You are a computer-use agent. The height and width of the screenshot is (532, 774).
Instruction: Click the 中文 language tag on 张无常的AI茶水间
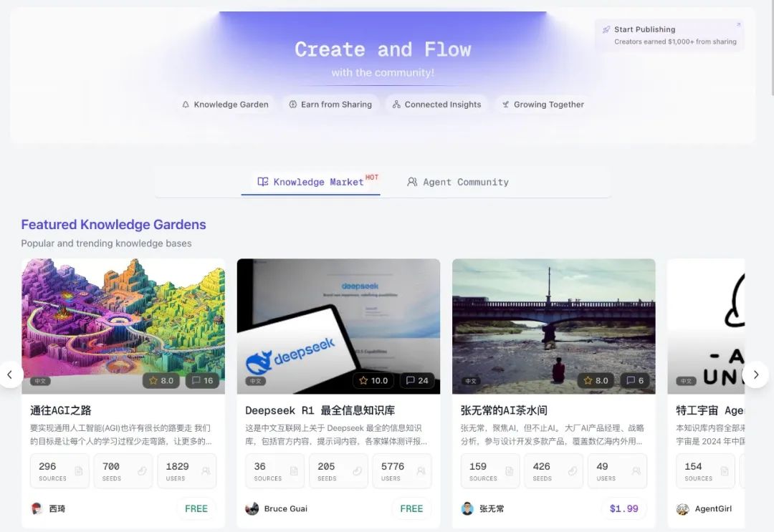pos(471,381)
